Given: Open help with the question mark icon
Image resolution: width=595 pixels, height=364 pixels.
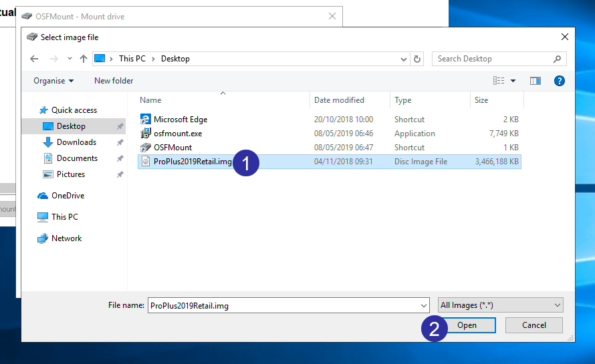Looking at the screenshot, I should tap(560, 81).
